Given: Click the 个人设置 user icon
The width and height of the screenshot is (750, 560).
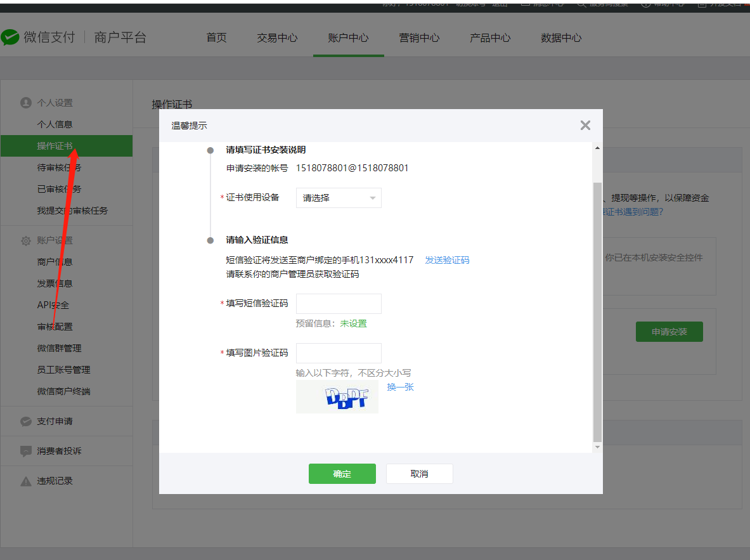Looking at the screenshot, I should [26, 103].
